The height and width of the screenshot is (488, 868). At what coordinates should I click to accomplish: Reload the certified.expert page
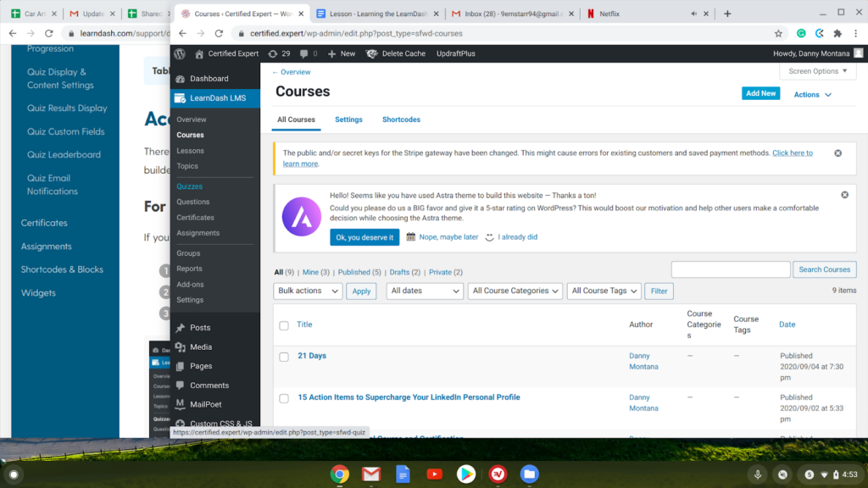(x=219, y=33)
